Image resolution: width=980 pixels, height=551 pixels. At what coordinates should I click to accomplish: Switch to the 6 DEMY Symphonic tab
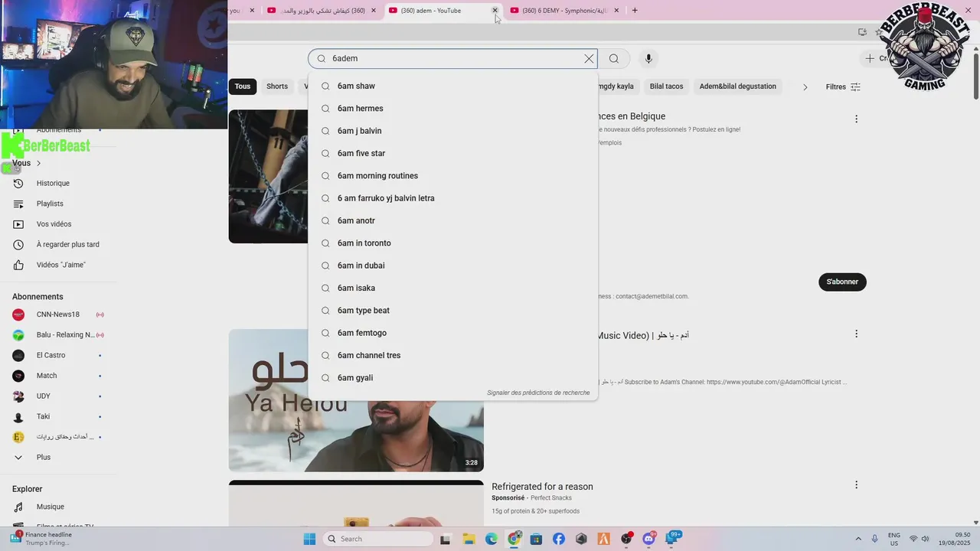[564, 11]
